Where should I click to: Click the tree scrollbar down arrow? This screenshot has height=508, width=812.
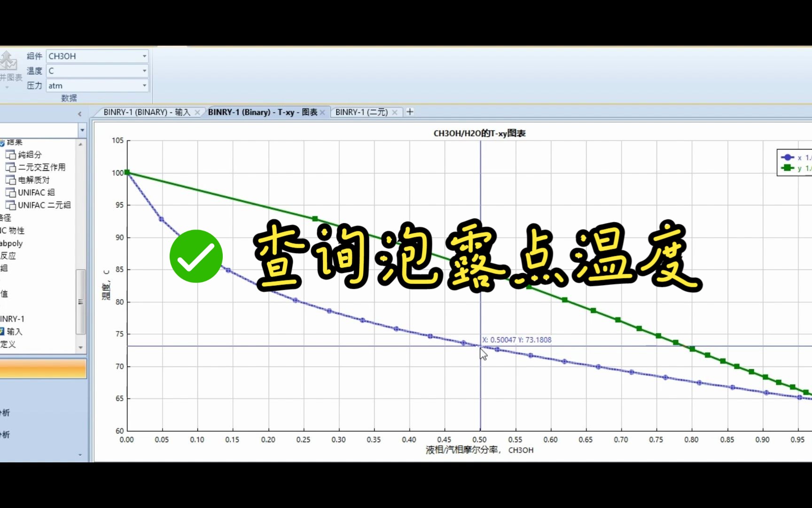click(x=81, y=348)
